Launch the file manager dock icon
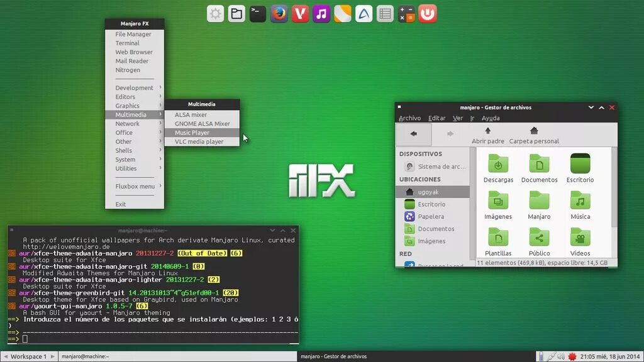The width and height of the screenshot is (644, 362). click(x=236, y=14)
